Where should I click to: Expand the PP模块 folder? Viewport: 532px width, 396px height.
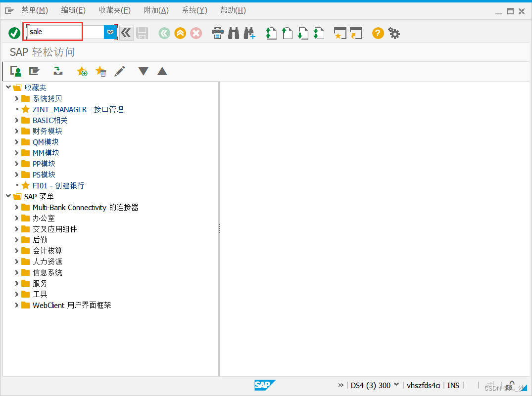tap(17, 164)
